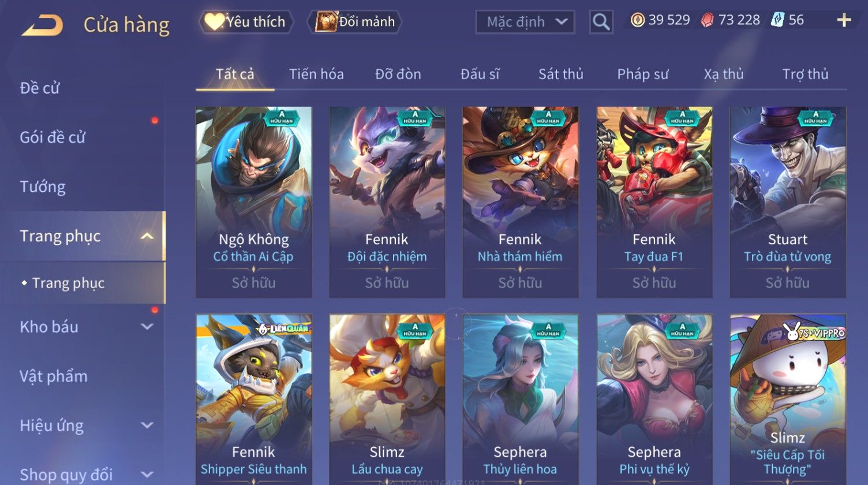Expand the Hiệu ứng sidebar section
This screenshot has height=485, width=868.
(147, 426)
